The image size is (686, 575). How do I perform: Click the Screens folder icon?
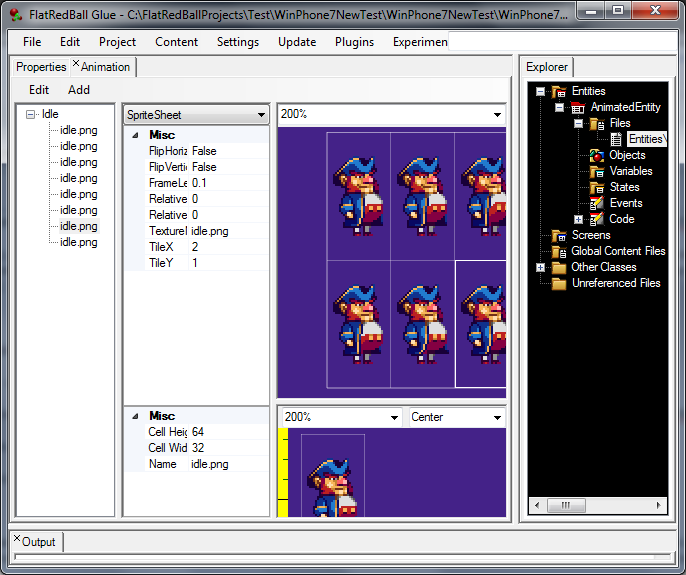(x=559, y=236)
